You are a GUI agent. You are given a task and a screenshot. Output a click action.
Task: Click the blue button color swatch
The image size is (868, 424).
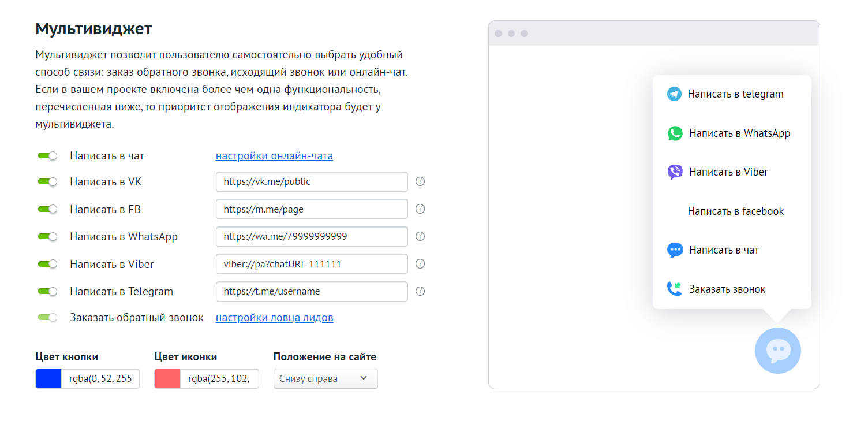coord(48,379)
